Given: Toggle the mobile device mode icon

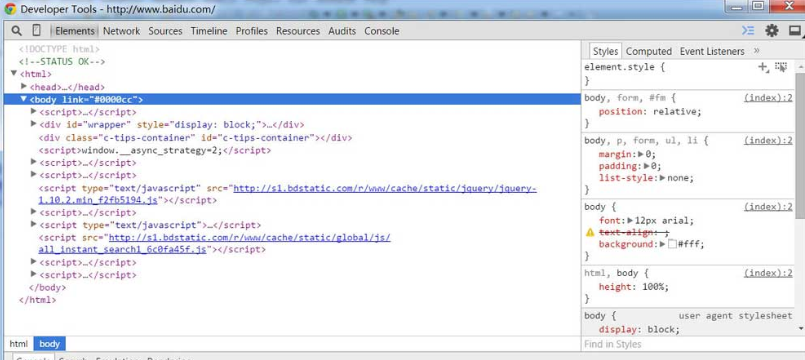Looking at the screenshot, I should coord(36,31).
